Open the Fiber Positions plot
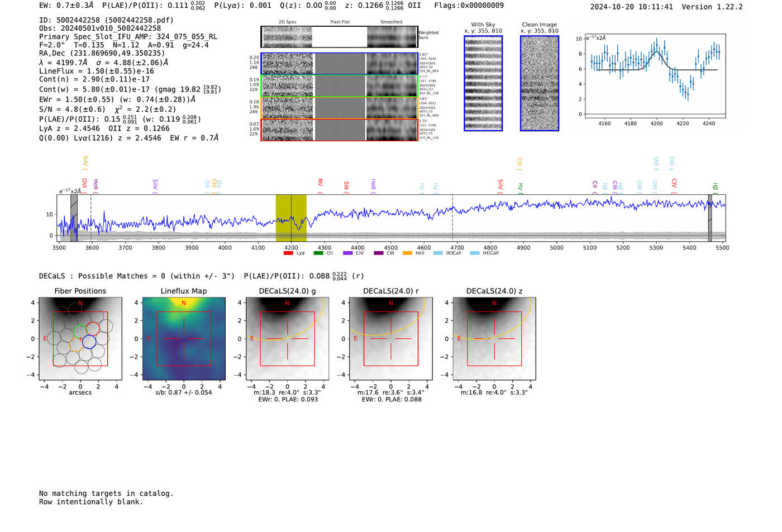 [80, 339]
